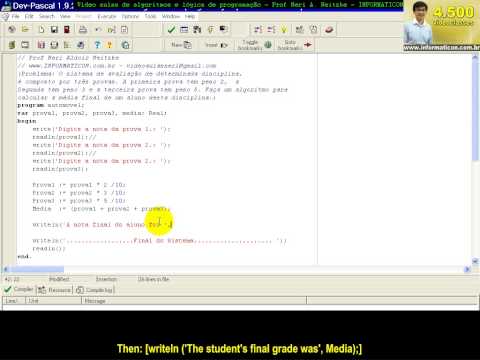Click the Line column header
480x360 pixels.
click(14, 301)
